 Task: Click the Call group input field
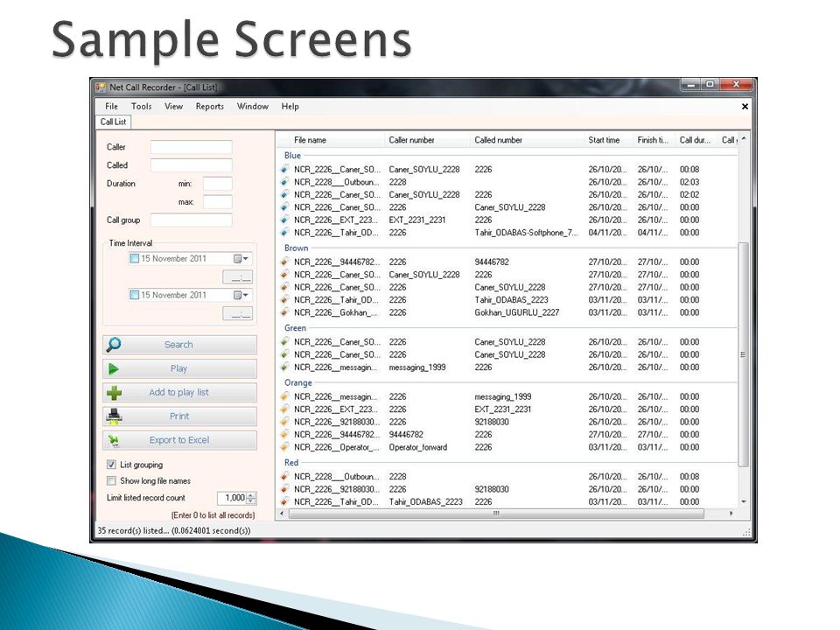tap(192, 220)
